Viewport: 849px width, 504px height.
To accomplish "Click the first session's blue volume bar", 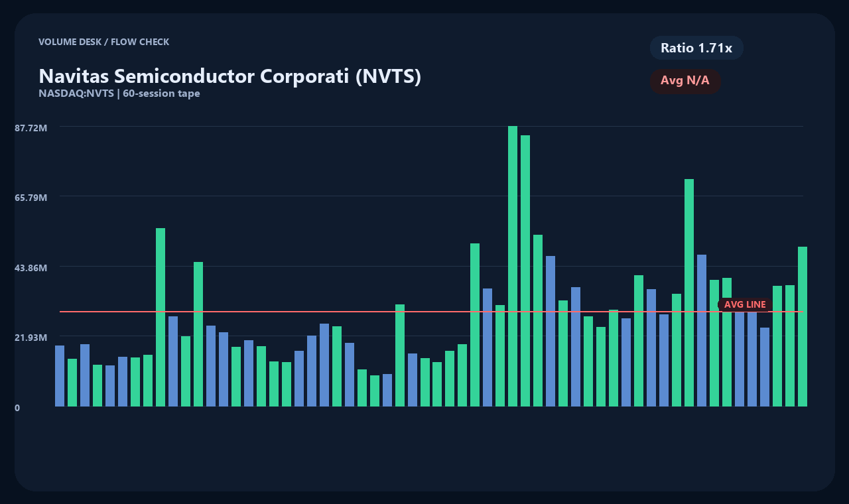I will [60, 376].
